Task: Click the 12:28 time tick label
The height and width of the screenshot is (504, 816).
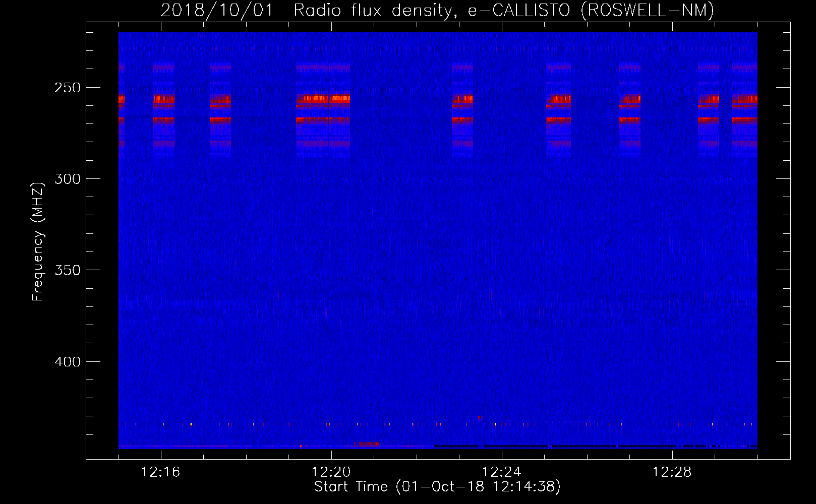Action: 672,472
